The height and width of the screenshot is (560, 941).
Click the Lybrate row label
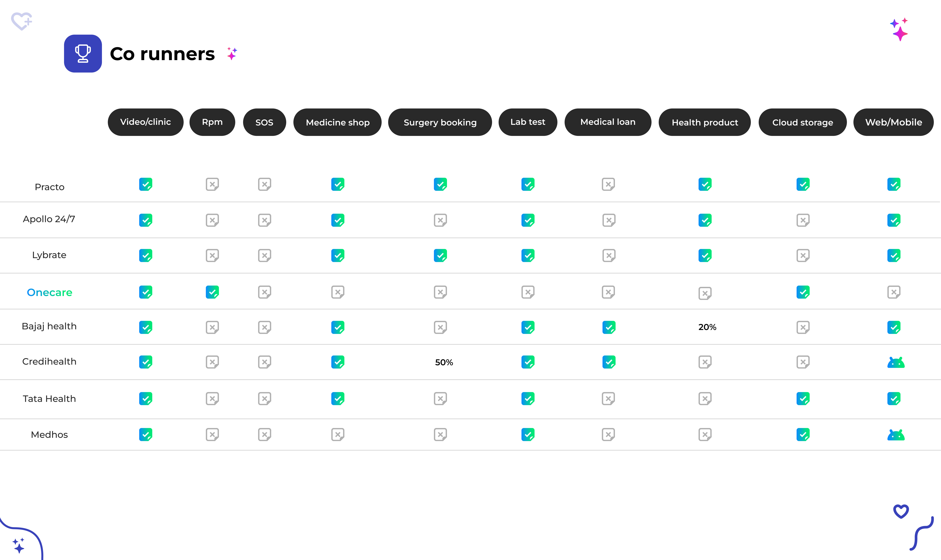[x=49, y=255]
